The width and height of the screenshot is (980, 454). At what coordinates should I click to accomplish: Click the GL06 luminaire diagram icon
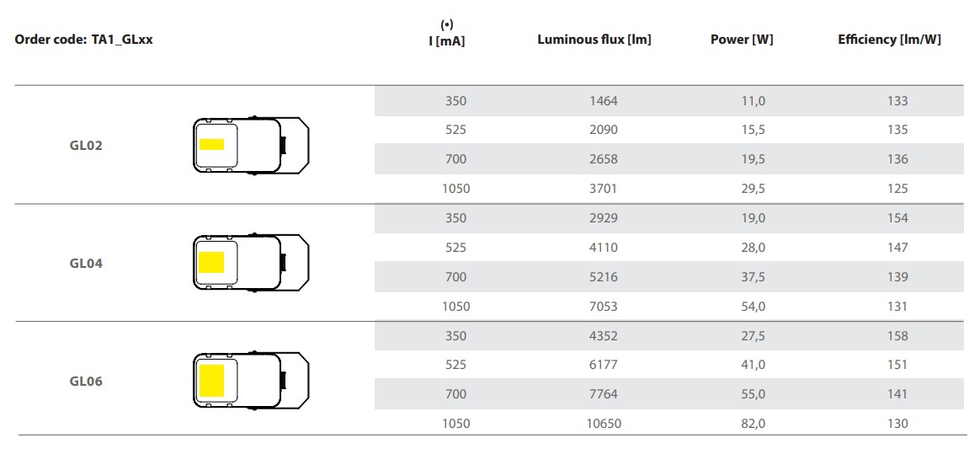(x=251, y=381)
